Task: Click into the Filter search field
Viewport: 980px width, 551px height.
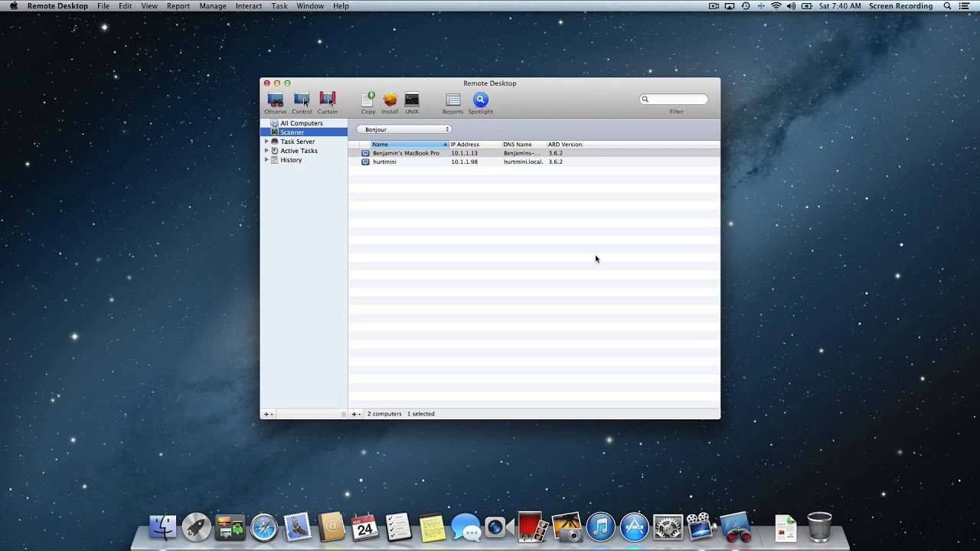Action: pyautogui.click(x=674, y=99)
